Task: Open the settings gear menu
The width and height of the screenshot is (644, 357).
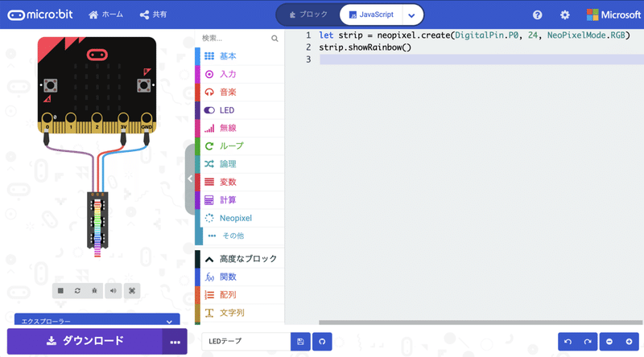Action: pyautogui.click(x=565, y=14)
